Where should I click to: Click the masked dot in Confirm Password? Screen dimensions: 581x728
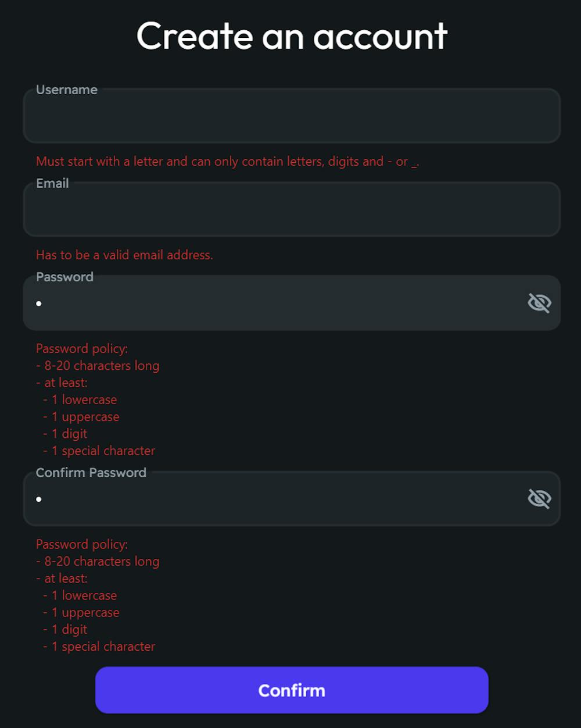click(39, 499)
